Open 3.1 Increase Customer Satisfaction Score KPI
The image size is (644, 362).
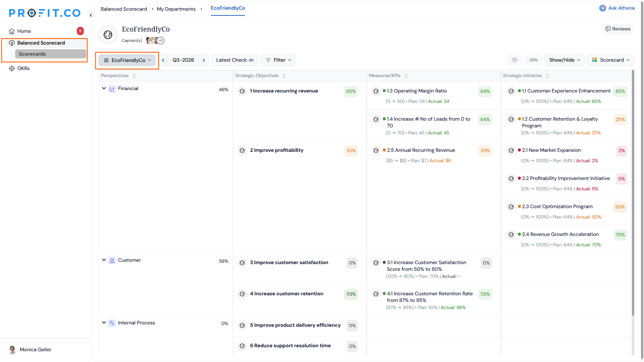click(x=426, y=266)
